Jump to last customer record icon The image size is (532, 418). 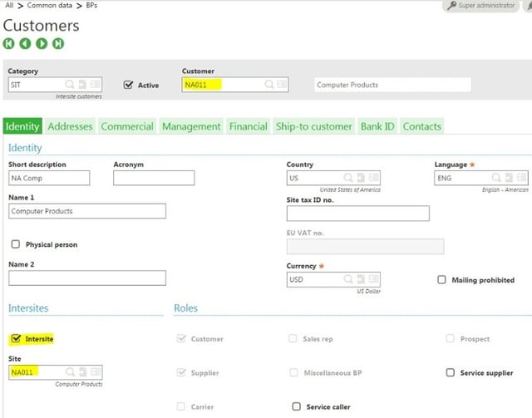click(x=58, y=43)
